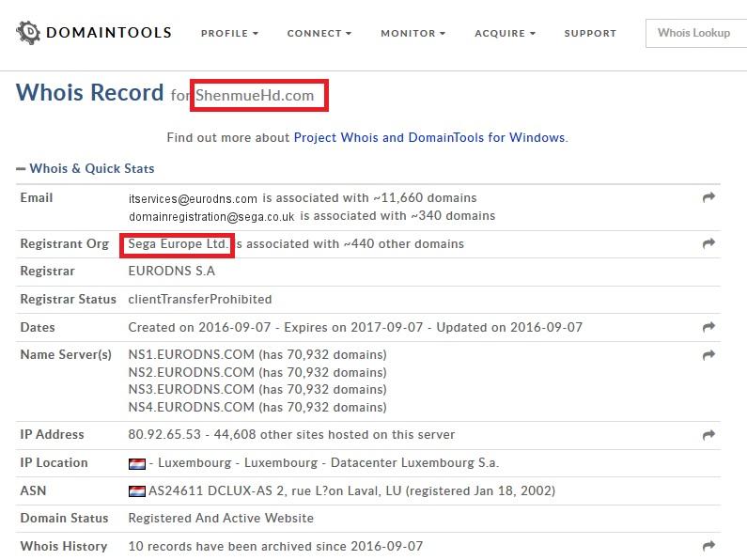Screen dimensions: 747x560
Task: Click share arrow in Whois History row
Action: click(708, 546)
